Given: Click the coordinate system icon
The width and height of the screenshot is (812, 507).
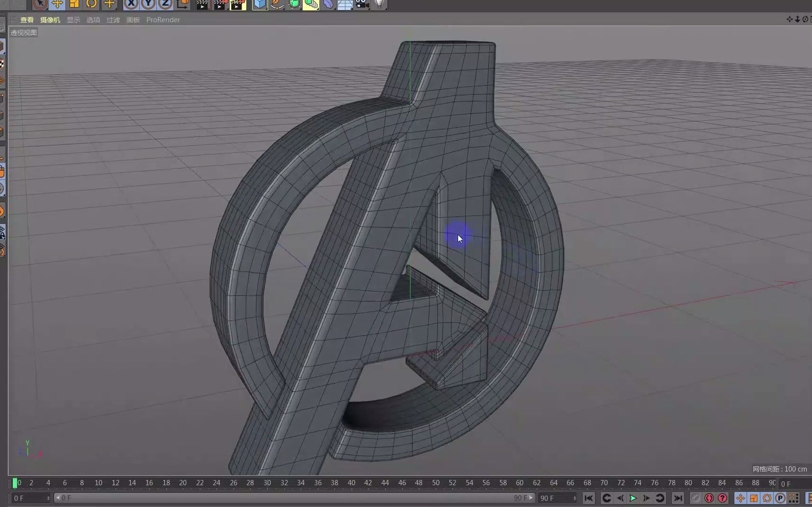Looking at the screenshot, I should click(x=183, y=4).
